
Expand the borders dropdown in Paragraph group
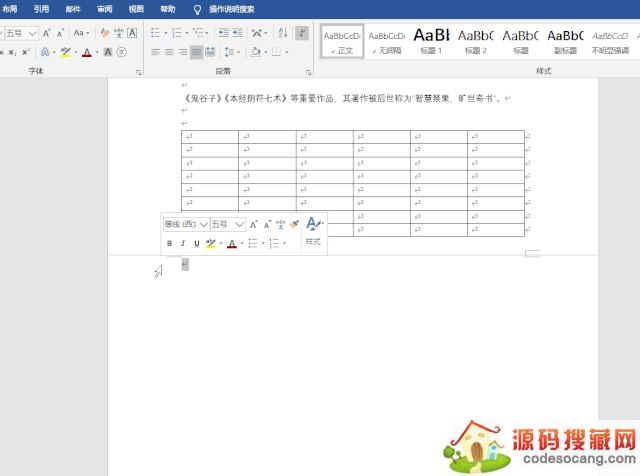[x=287, y=52]
